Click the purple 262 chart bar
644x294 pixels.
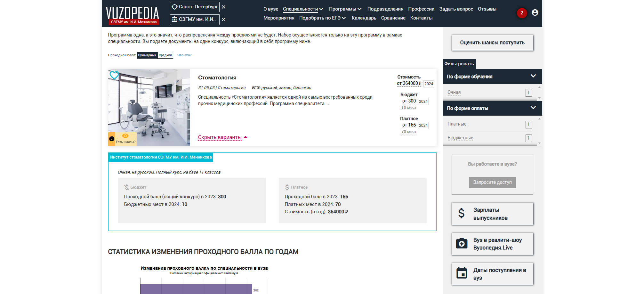pyautogui.click(x=196, y=289)
